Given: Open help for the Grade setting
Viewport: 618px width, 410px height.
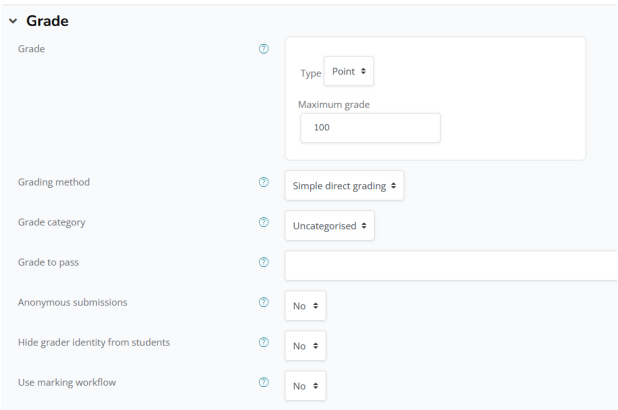Looking at the screenshot, I should (x=264, y=49).
